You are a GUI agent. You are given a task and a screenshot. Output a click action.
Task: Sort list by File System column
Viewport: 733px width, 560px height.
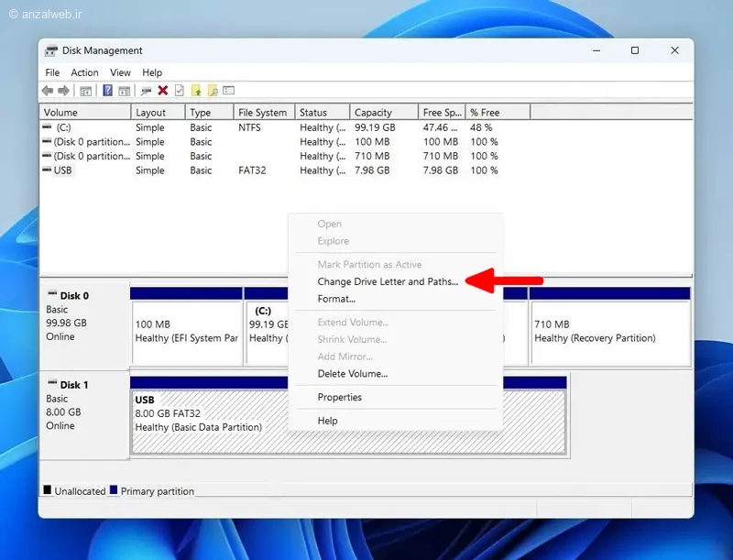pyautogui.click(x=264, y=112)
